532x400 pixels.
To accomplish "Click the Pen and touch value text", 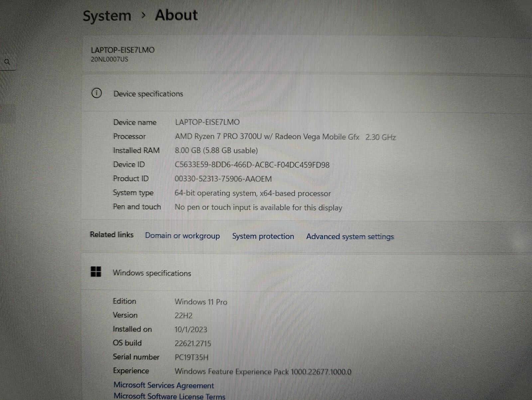I will [258, 207].
